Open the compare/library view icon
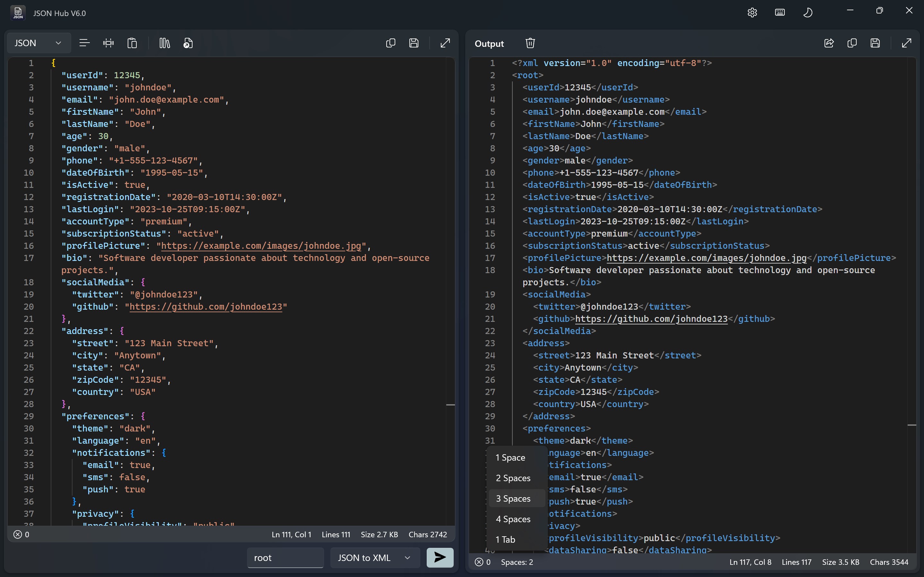The height and width of the screenshot is (577, 924). pos(164,43)
